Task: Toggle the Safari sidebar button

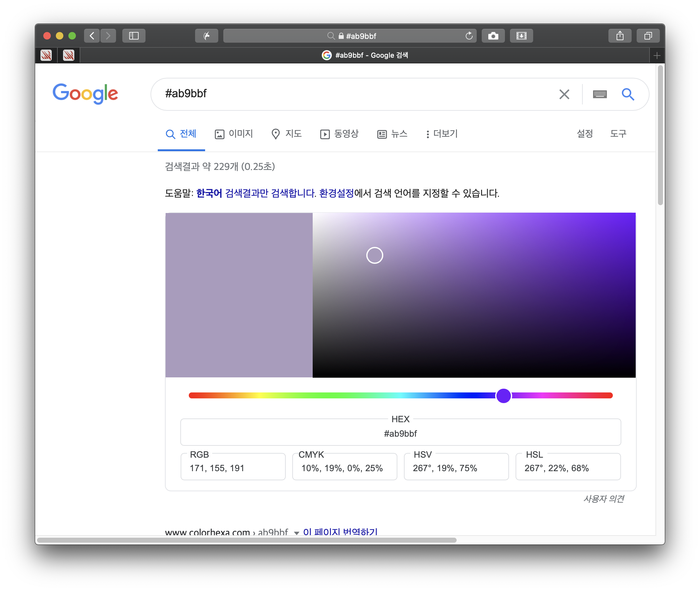Action: pyautogui.click(x=134, y=35)
